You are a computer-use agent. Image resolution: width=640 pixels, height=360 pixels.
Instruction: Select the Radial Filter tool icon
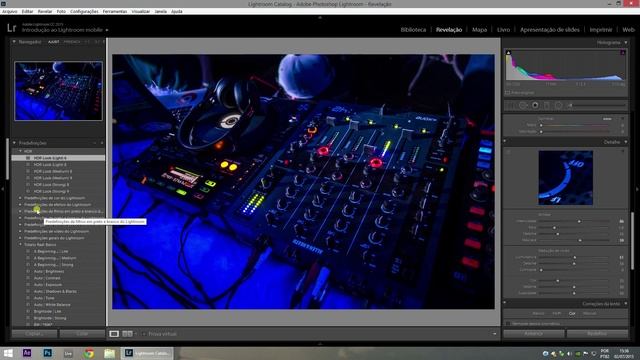[559, 105]
